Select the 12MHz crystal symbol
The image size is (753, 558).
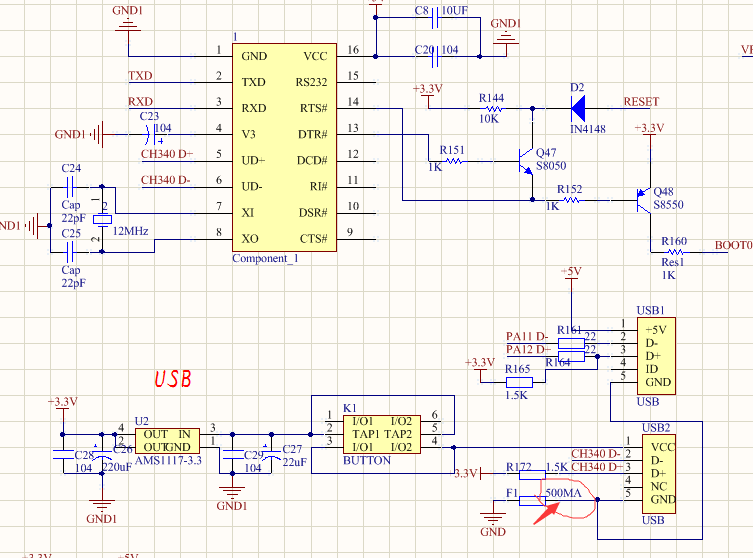coord(102,219)
